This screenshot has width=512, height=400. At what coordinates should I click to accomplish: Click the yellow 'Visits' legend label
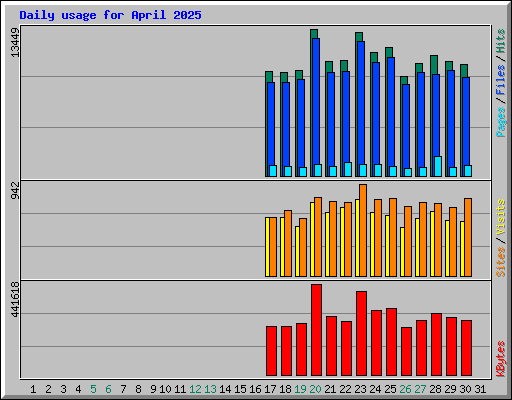(501, 217)
